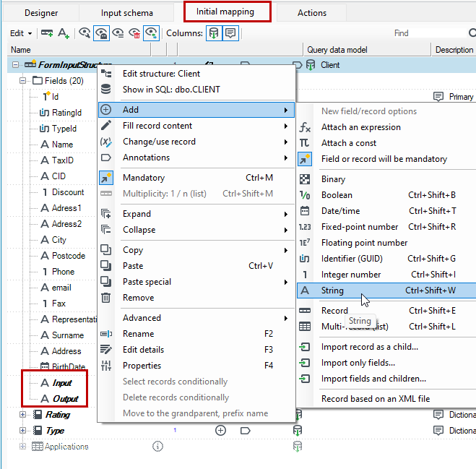Open the Expand submenu
The width and height of the screenshot is (476, 469).
pos(196,214)
